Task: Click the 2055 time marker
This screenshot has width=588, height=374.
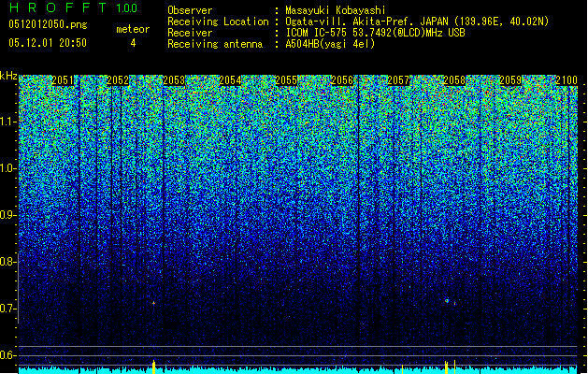Action: (x=286, y=80)
